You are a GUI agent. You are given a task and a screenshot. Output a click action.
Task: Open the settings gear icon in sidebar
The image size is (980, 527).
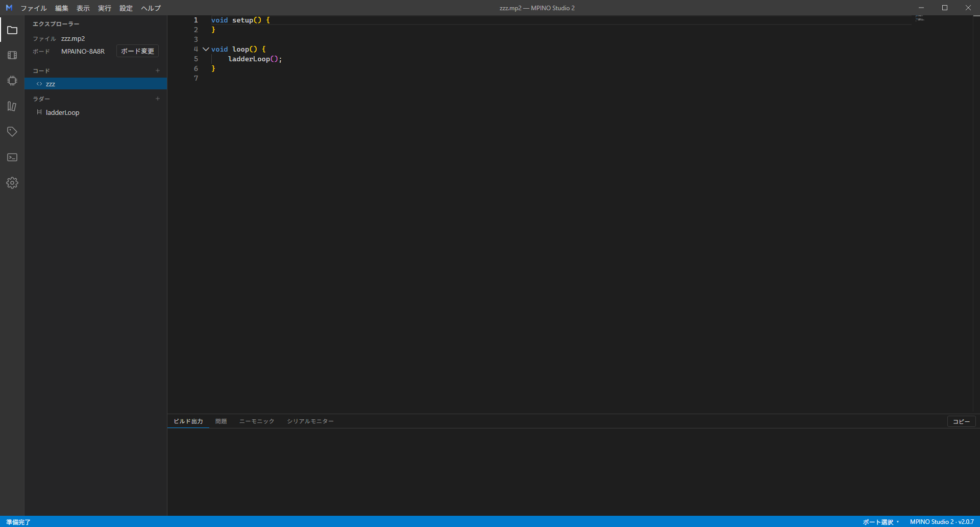click(12, 183)
